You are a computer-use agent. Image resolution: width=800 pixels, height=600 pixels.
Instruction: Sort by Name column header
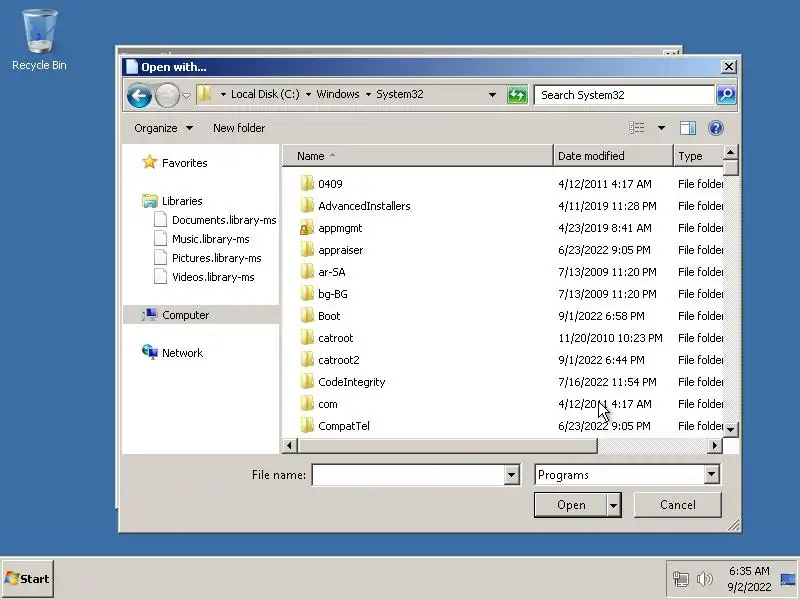point(417,156)
